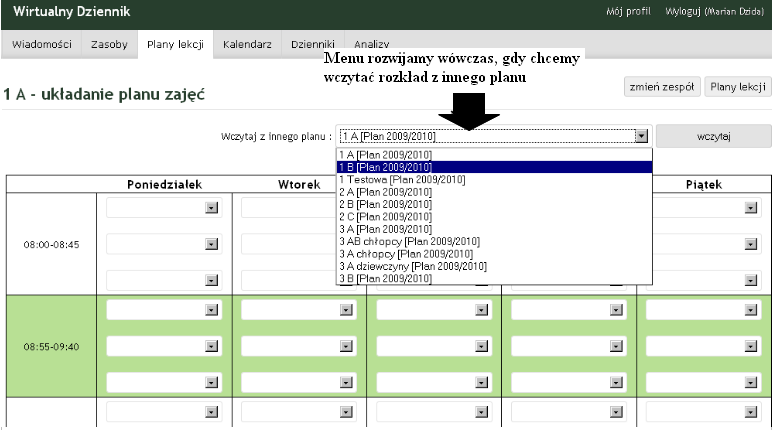The image size is (773, 430).
Task: Select the 2 B [Plan 2009/2010] option
Action: 494,204
